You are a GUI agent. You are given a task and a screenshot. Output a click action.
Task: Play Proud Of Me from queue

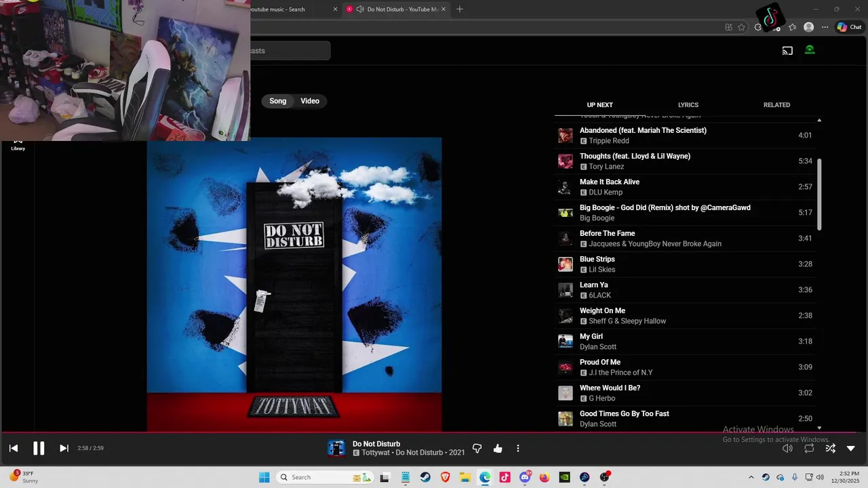click(x=686, y=367)
